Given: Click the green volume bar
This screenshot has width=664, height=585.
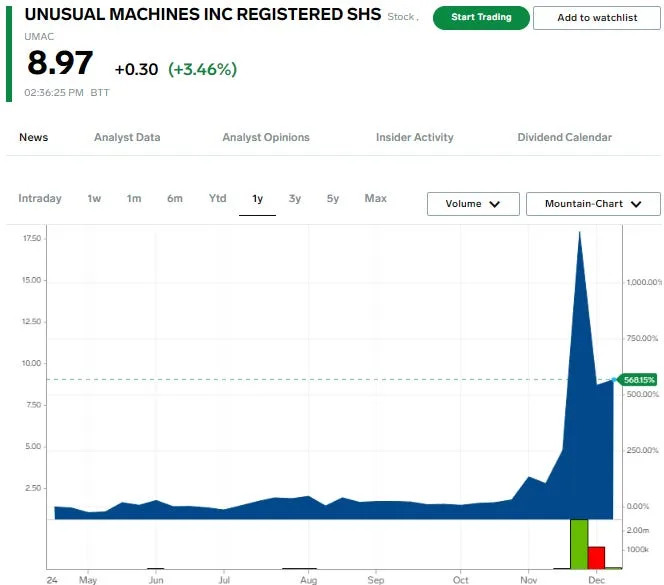Looking at the screenshot, I should tap(579, 544).
